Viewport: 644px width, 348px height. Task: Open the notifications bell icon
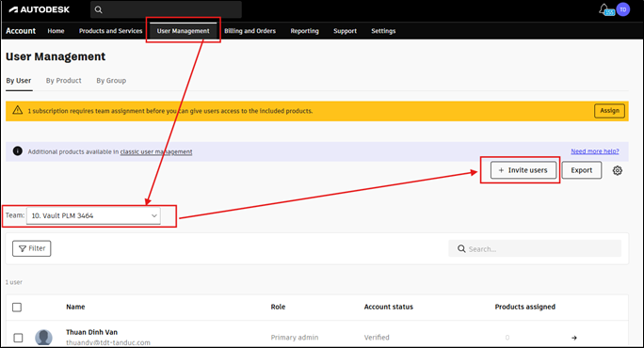click(604, 9)
